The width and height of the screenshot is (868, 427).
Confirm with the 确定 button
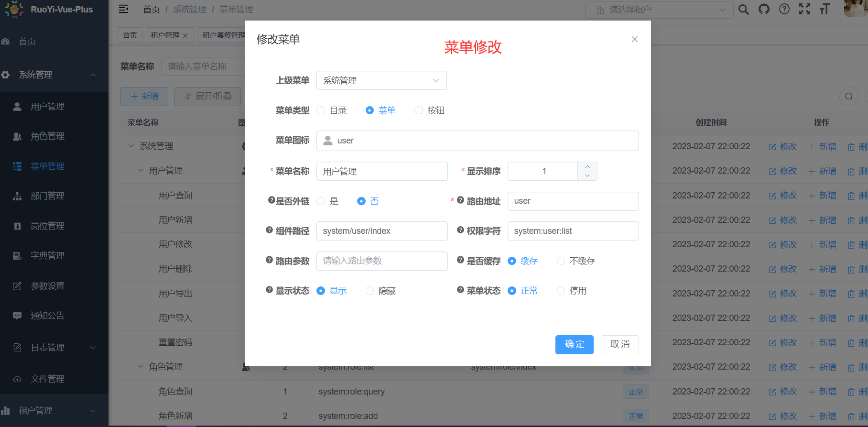coord(575,345)
